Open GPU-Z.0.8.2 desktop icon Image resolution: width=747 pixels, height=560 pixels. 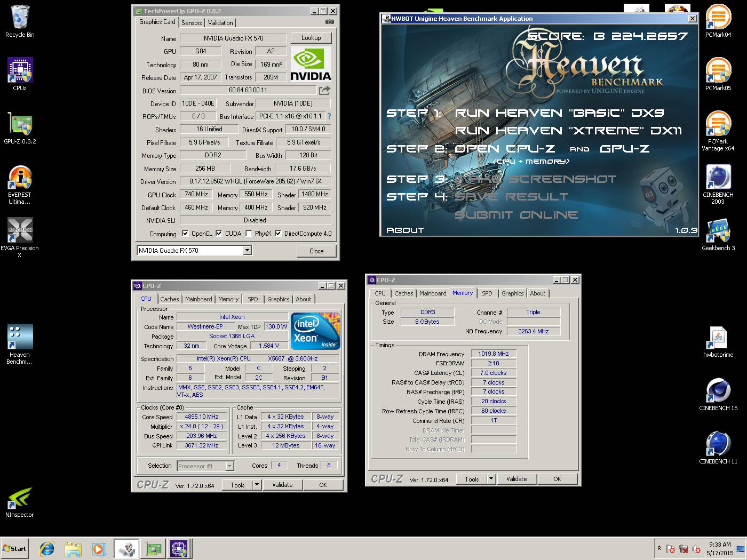[x=20, y=128]
